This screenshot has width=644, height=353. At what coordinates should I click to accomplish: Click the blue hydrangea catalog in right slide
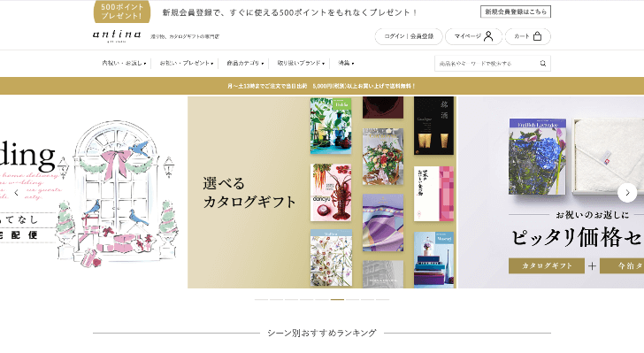[537, 157]
